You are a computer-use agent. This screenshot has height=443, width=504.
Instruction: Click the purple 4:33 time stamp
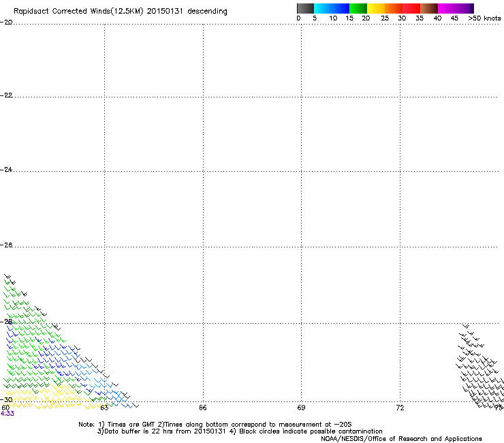(7, 414)
